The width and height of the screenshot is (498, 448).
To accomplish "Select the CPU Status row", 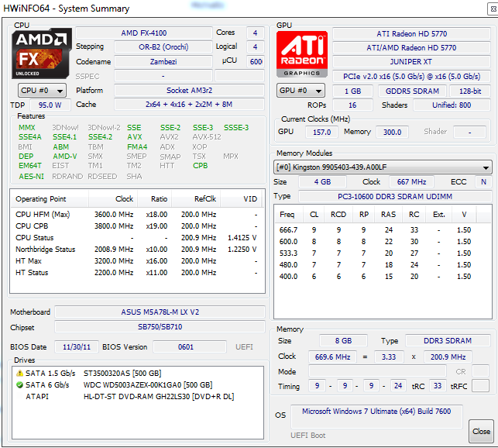I will (136, 238).
